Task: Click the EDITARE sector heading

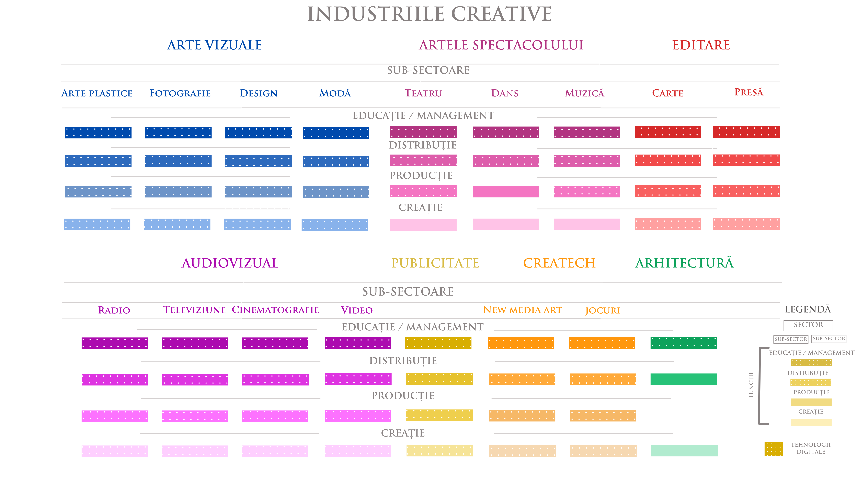Action: 701,45
